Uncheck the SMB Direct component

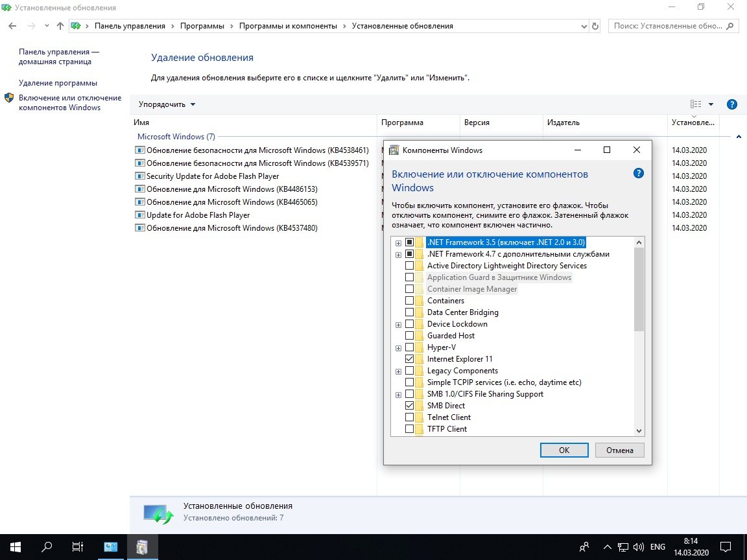pos(409,406)
